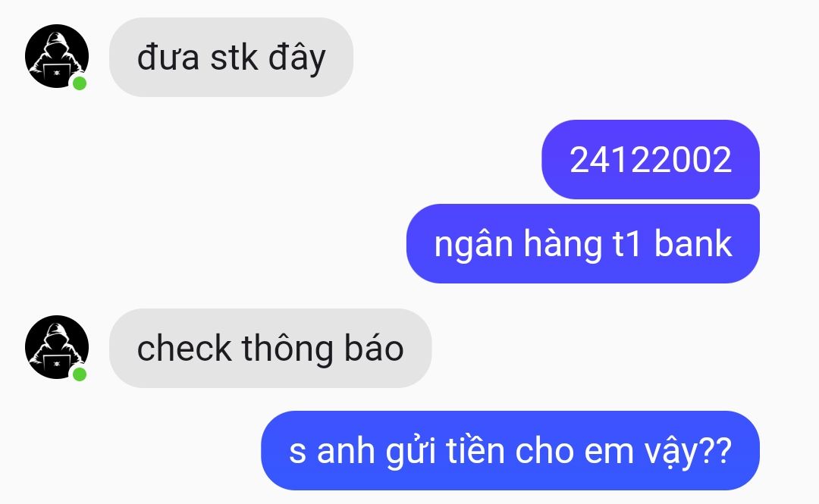Select the '24122002' account number message

pyautogui.click(x=651, y=159)
